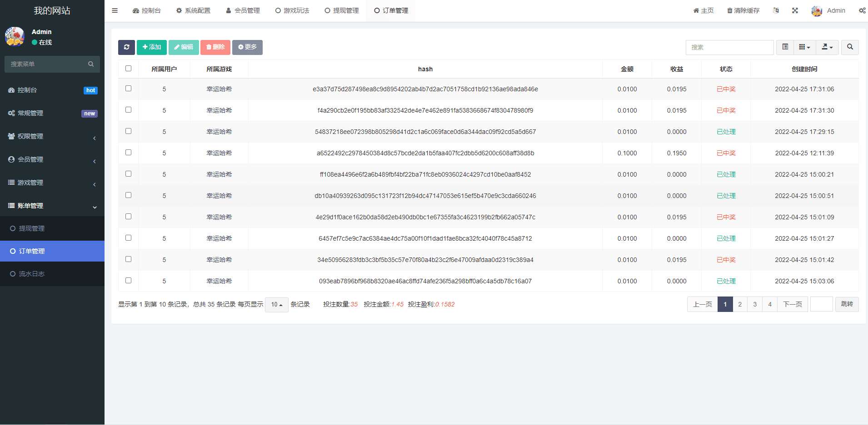Screen dimensions: 868x425
Task: Open 流水日志 in the sidebar
Action: (32, 274)
